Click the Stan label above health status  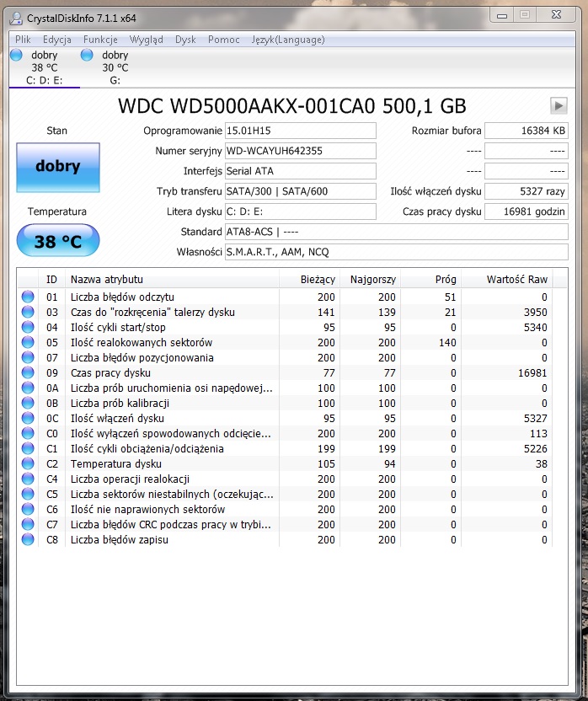tap(56, 131)
